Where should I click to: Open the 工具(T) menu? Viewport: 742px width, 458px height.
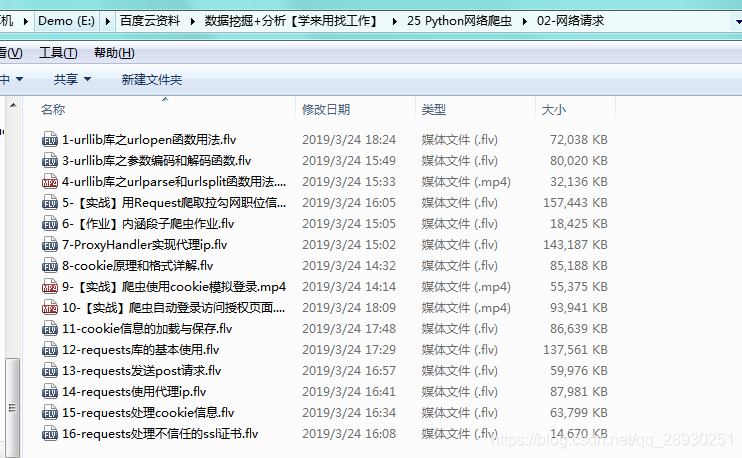58,53
